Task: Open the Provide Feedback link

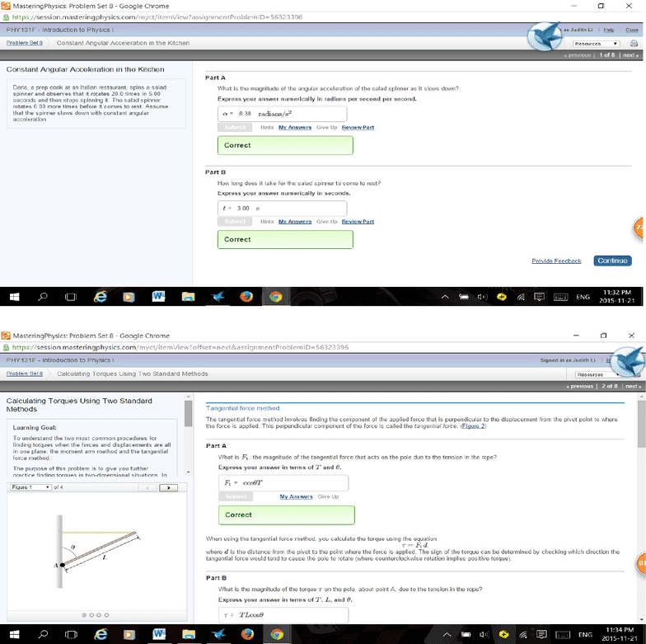Action: coord(556,261)
